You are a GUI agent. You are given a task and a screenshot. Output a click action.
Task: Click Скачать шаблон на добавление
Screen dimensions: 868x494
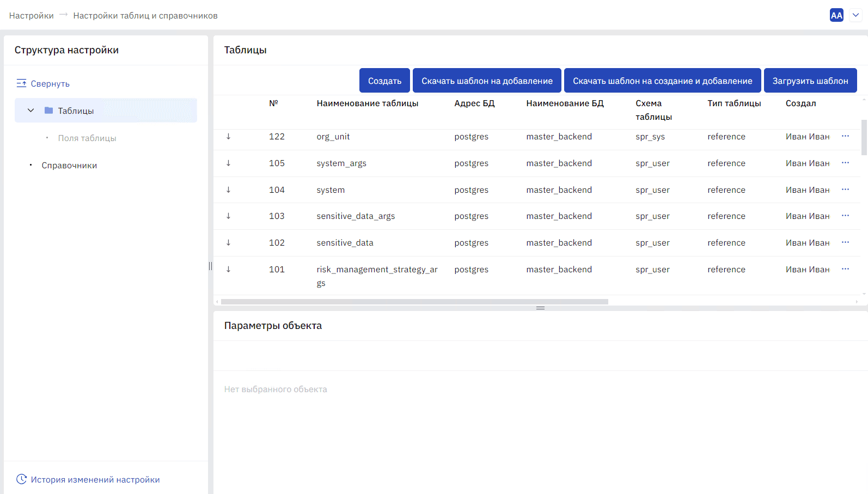(x=487, y=81)
